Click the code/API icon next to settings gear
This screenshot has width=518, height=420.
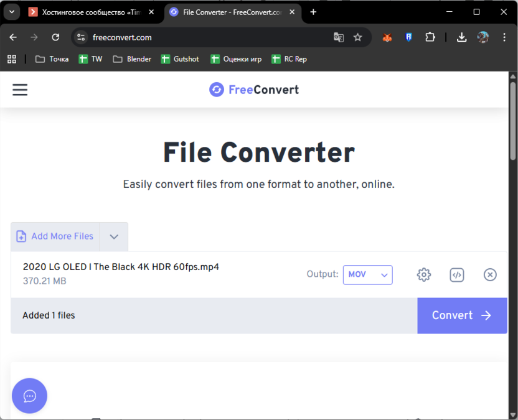[x=457, y=274]
